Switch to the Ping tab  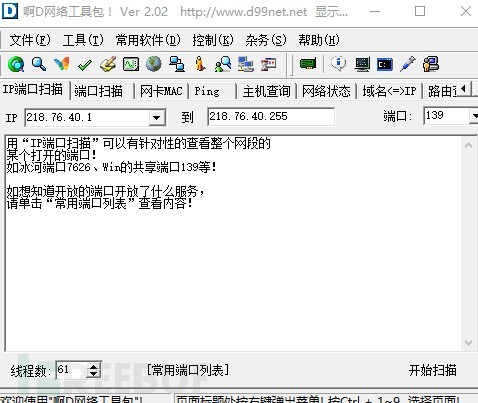click(207, 91)
